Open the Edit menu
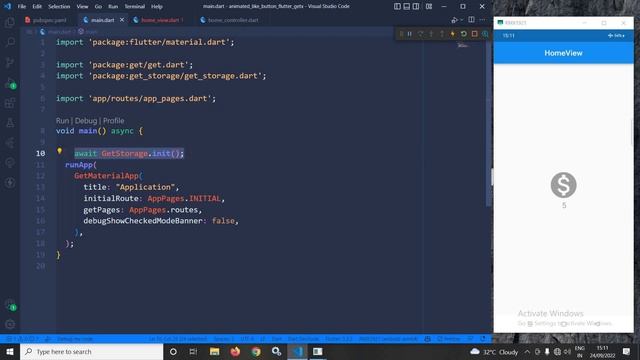Image resolution: width=640 pixels, height=360 pixels. coord(37,7)
